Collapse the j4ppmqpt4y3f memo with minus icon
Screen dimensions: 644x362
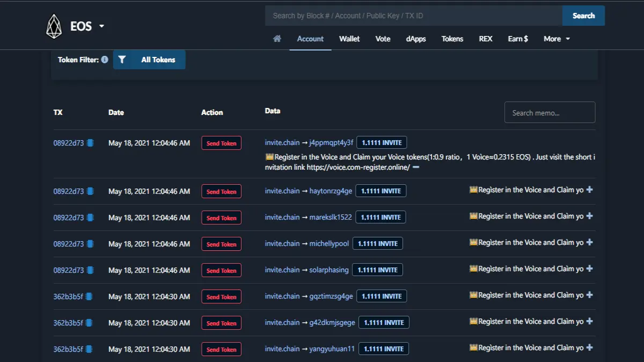416,168
